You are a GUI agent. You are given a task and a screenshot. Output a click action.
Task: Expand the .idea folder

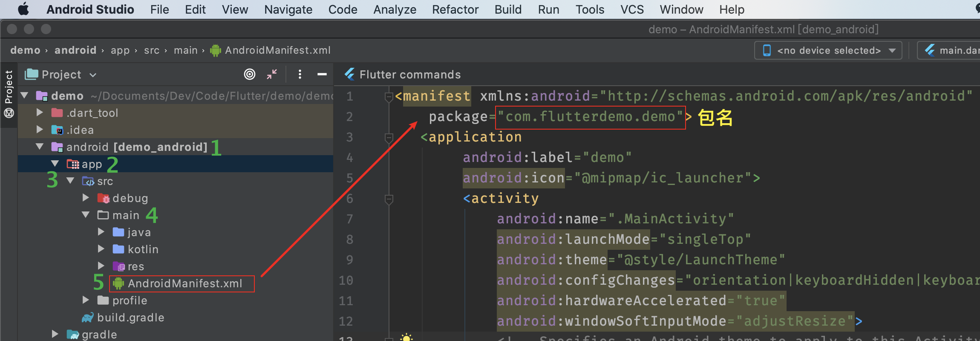(40, 130)
